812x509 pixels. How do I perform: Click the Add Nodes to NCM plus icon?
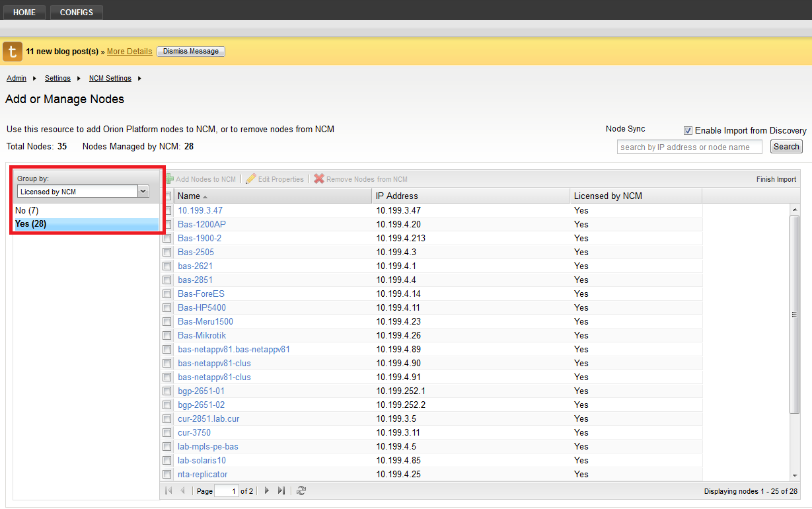coord(170,178)
